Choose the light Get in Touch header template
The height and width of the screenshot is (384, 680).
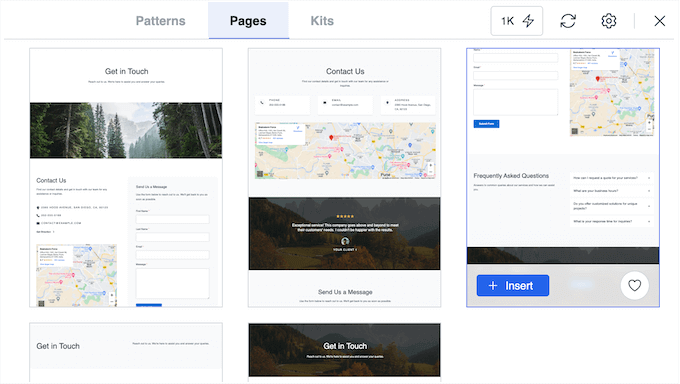[126, 351]
